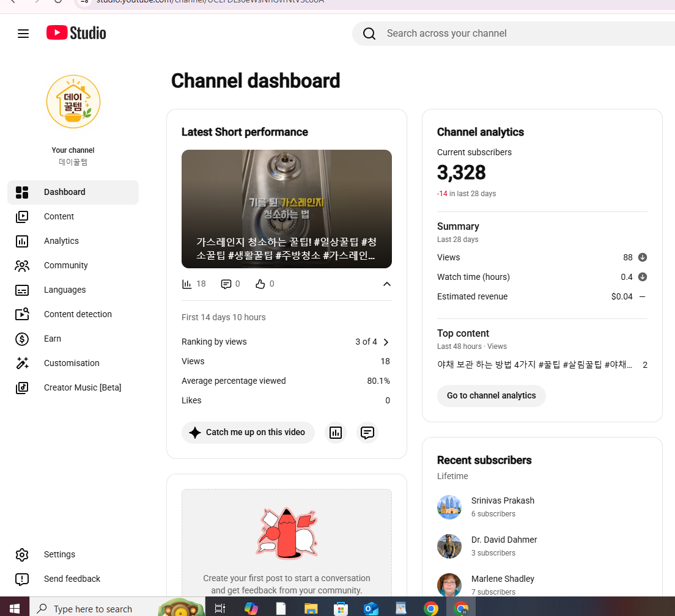Click the Settings gear icon
Image resolution: width=675 pixels, height=616 pixels.
tap(22, 554)
